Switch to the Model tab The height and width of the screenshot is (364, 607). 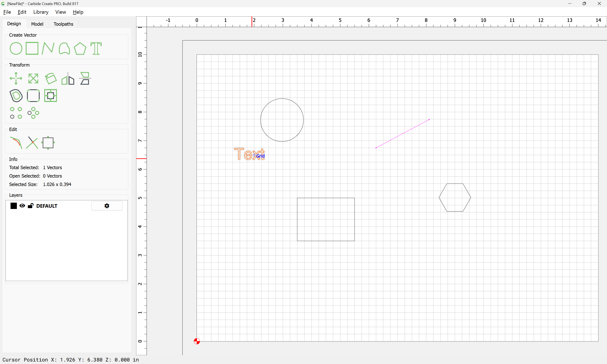pyautogui.click(x=37, y=24)
